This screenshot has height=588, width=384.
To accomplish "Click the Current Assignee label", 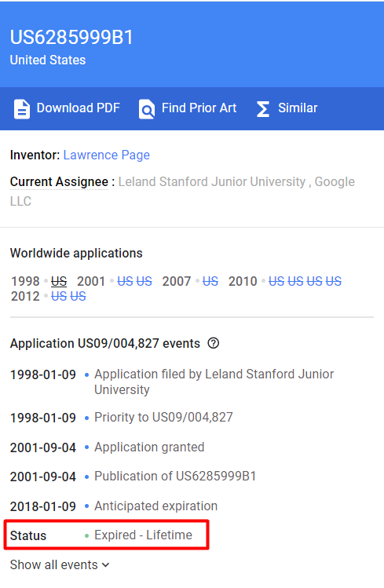I will (59, 181).
